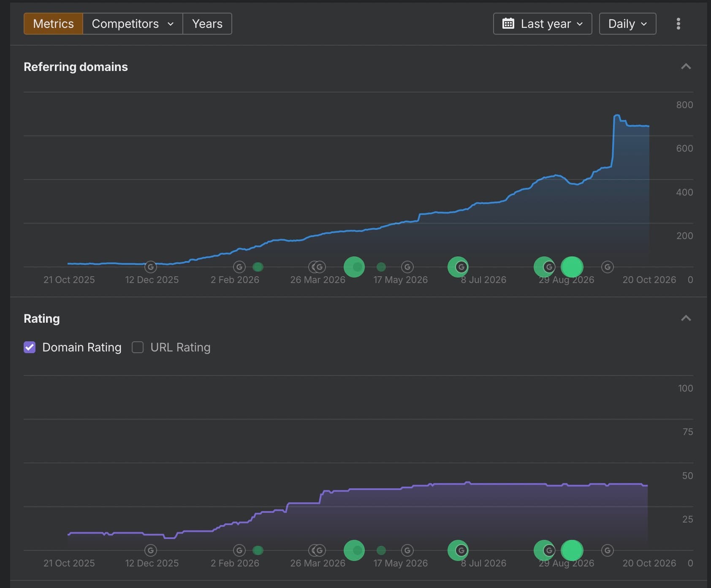Screen dimensions: 711x588
Task: Open the Daily interval dropdown
Action: coord(627,24)
